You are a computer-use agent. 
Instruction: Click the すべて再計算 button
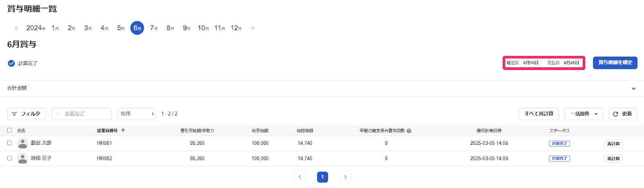pyautogui.click(x=539, y=114)
